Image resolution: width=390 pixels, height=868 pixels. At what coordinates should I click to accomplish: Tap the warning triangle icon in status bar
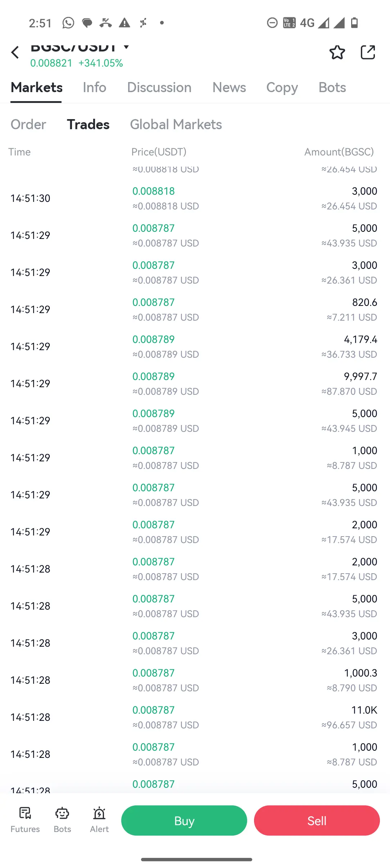tap(124, 23)
